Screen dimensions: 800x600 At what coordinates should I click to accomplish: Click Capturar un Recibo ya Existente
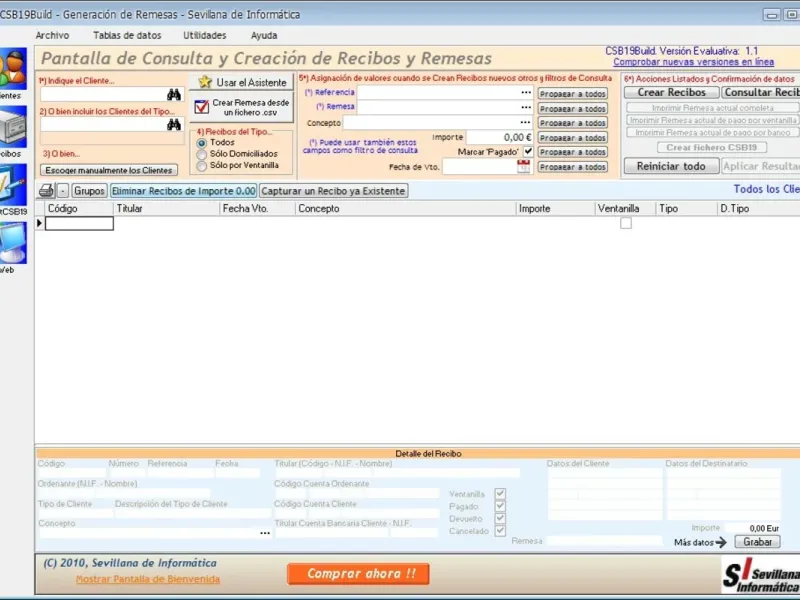tap(333, 191)
